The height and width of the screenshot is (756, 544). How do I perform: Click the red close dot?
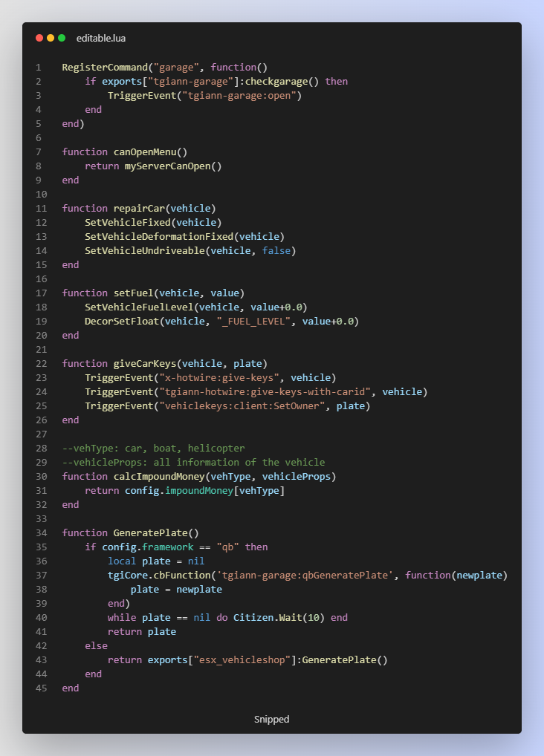pyautogui.click(x=39, y=38)
